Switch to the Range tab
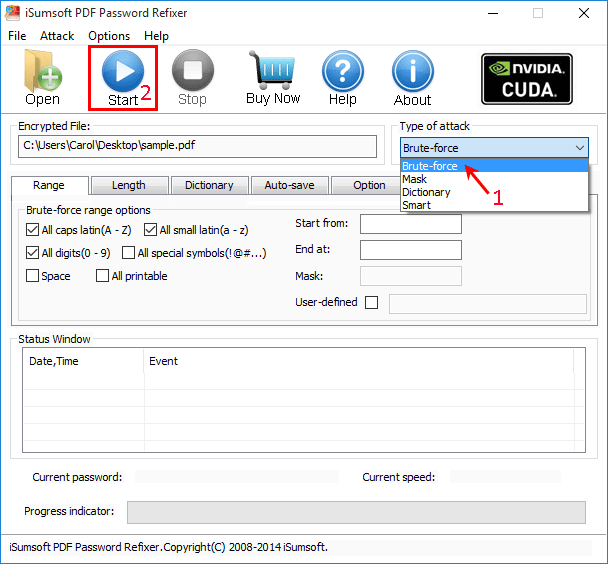 (x=49, y=185)
